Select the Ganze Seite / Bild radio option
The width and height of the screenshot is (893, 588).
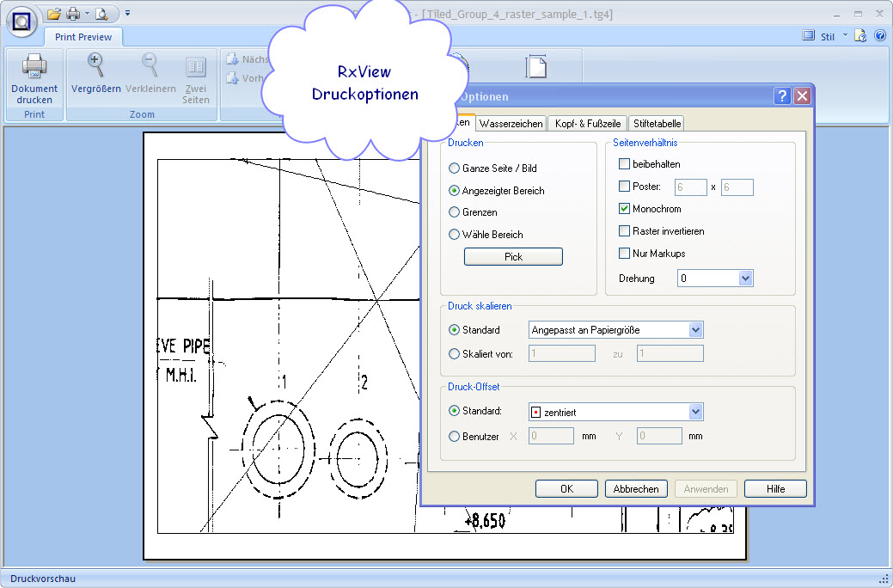pos(455,168)
